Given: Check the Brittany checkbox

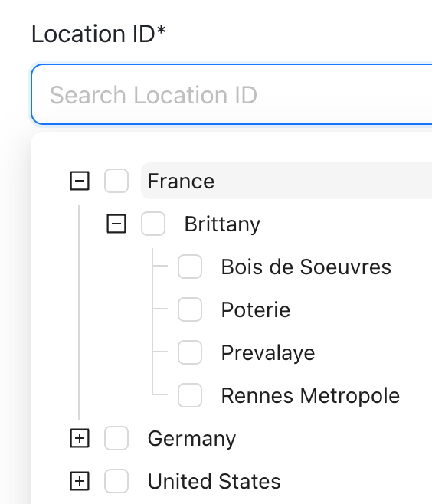Looking at the screenshot, I should pos(153,224).
